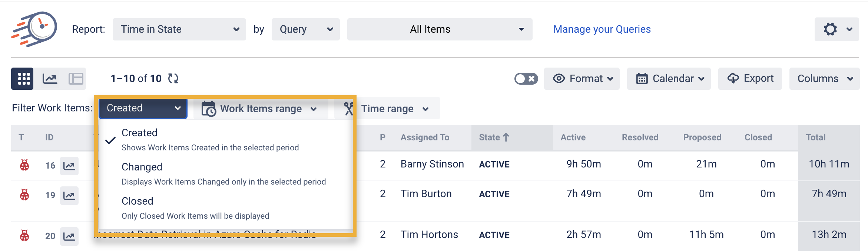Image resolution: width=868 pixels, height=251 pixels.
Task: Click the bug icon for item 16
Action: point(24,165)
